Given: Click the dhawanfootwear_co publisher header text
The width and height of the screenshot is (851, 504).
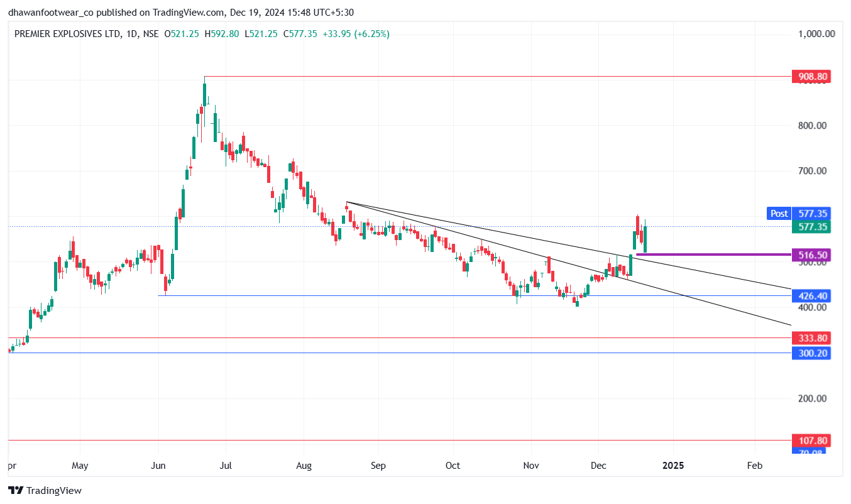Looking at the screenshot, I should pos(50,13).
